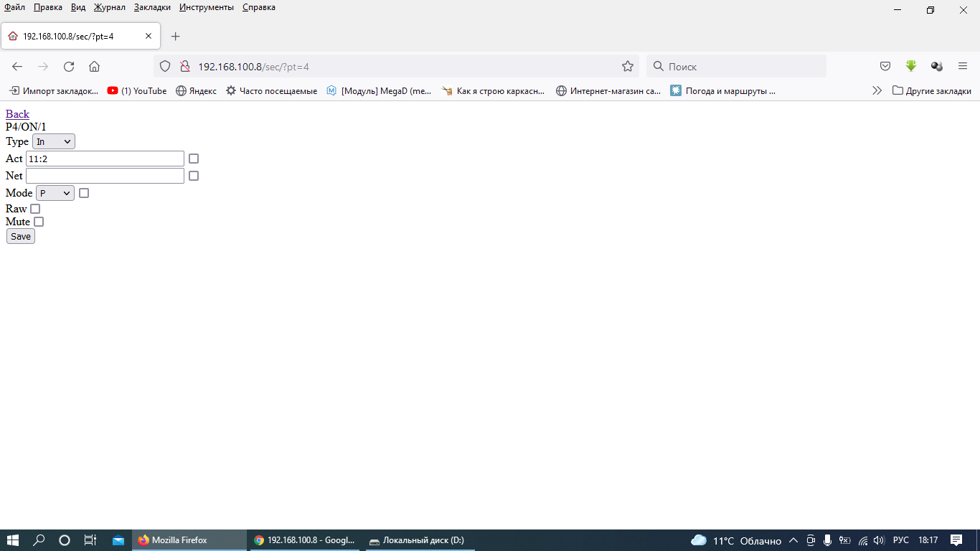Open the Правка menu
Screen dimensions: 980x551
point(48,7)
